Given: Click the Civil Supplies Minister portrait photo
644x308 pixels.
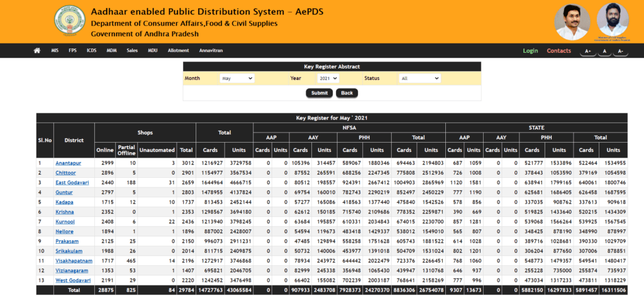Looking at the screenshot, I should pos(613,19).
